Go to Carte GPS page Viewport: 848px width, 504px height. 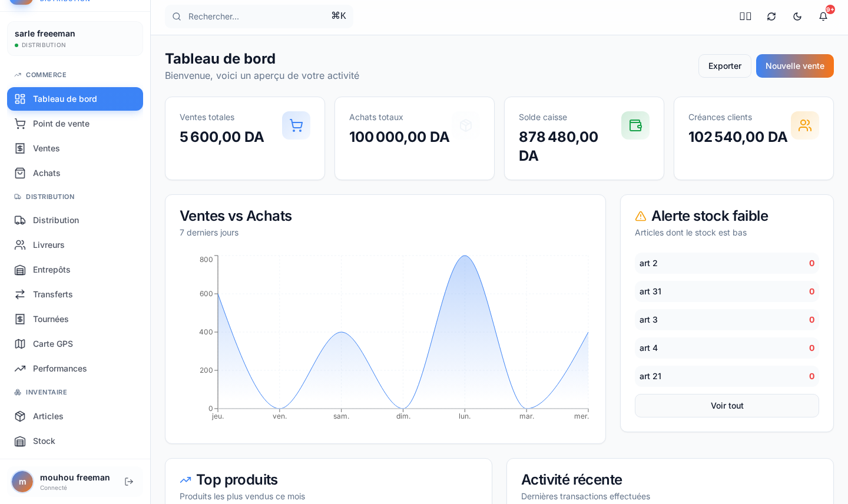pos(75,344)
